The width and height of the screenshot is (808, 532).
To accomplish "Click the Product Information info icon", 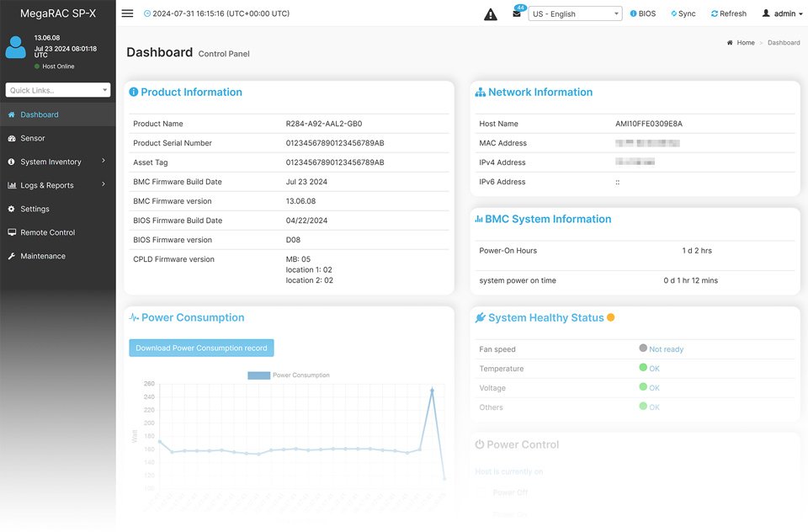I will [x=133, y=93].
